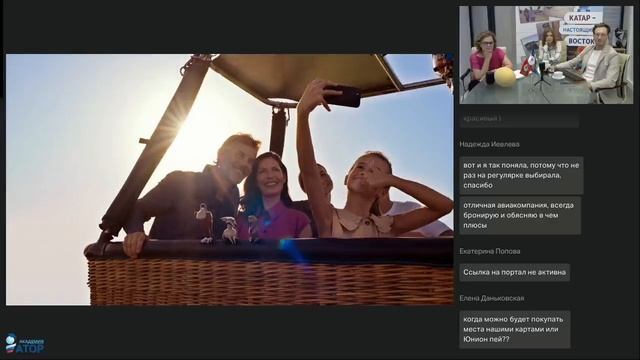The width and height of the screenshot is (640, 360).
Task: Click the partially hidden top chat message
Action: 519,119
